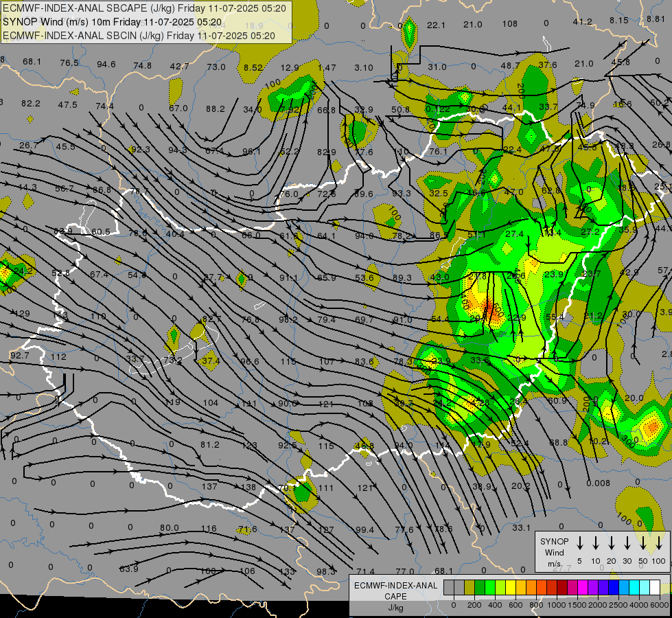This screenshot has width=672, height=618.
Task: Click the map value 116
Action: 209,529
